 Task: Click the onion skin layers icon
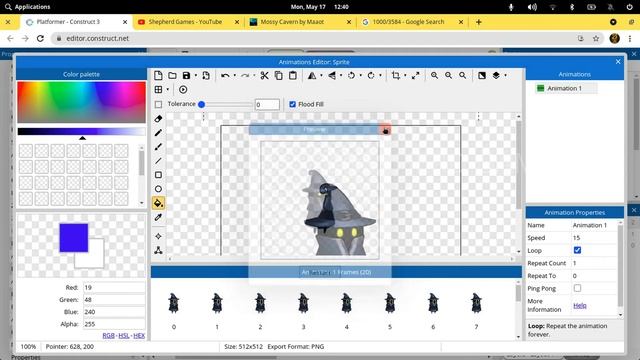point(496,76)
